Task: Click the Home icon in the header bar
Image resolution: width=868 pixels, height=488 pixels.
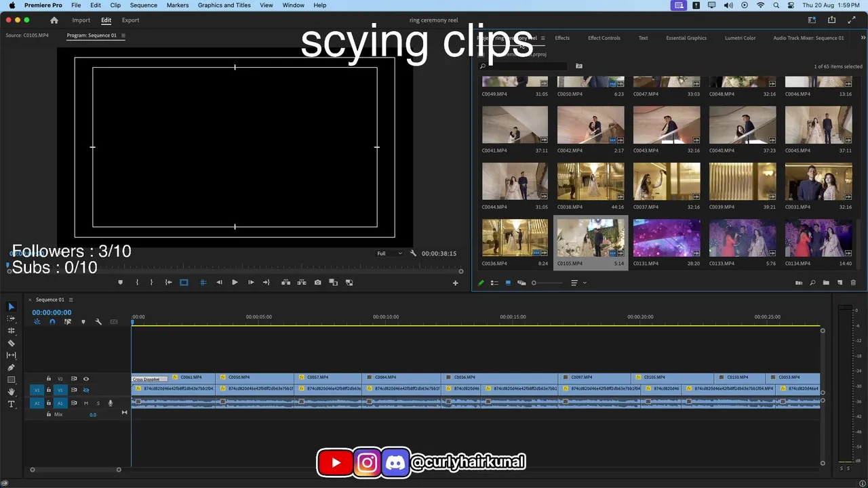Action: point(54,20)
